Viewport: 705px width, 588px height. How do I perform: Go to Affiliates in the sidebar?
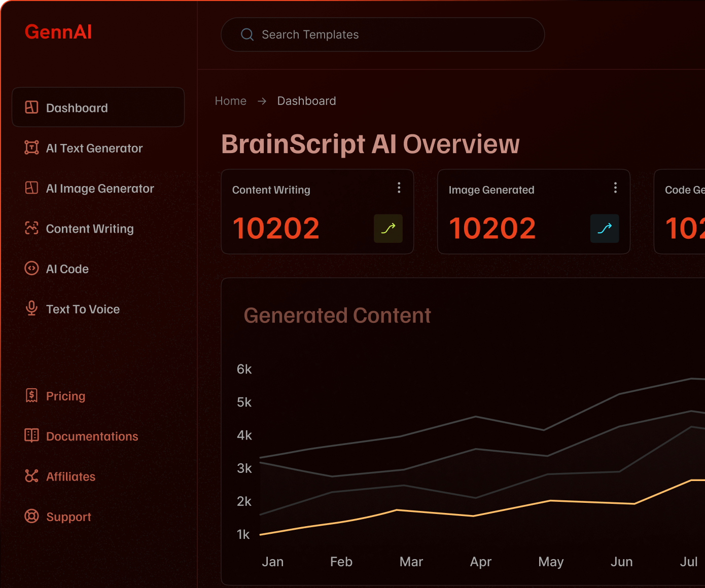(x=70, y=476)
